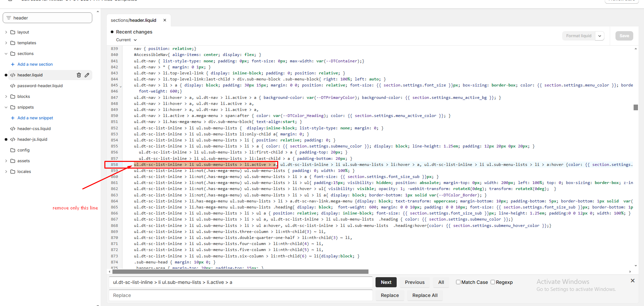Image resolution: width=644 pixels, height=306 pixels.
Task: Click code line 874 .sub-menu-head
Action: pos(175,262)
